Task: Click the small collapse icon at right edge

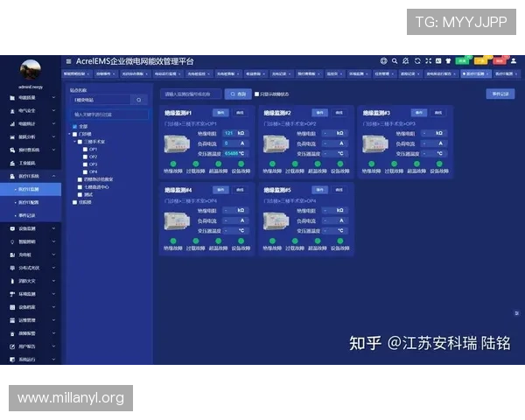Action: (x=516, y=313)
